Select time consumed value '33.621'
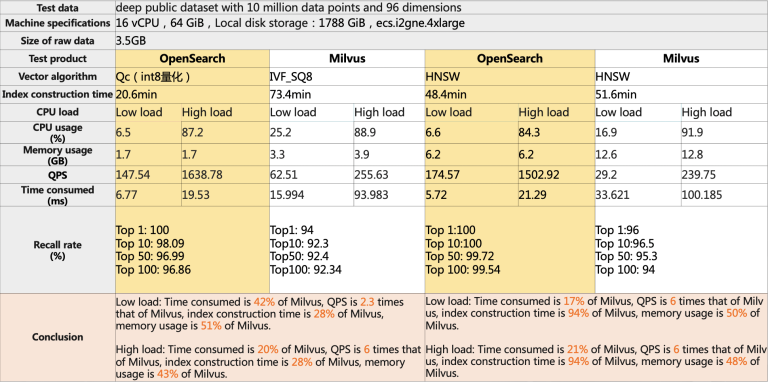This screenshot has width=768, height=382. click(x=613, y=195)
